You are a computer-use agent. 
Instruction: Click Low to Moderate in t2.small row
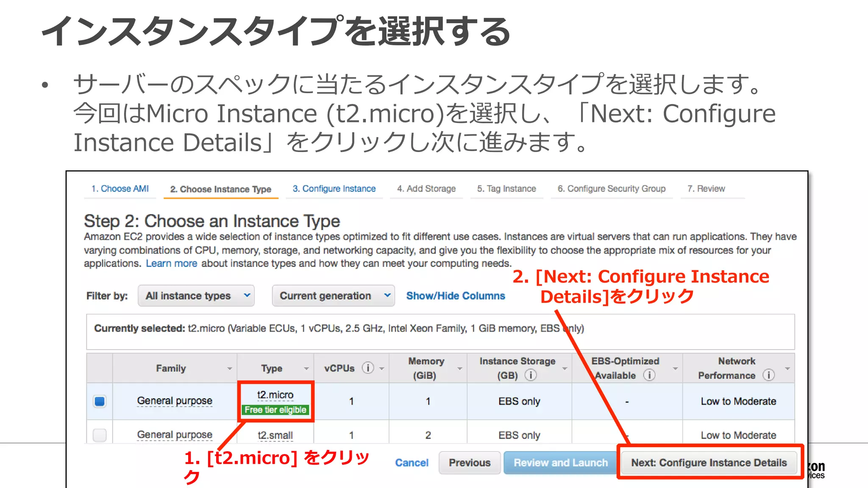(738, 435)
